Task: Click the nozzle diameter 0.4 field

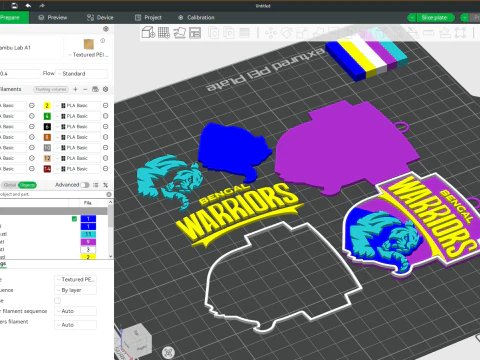Action: pos(19,74)
